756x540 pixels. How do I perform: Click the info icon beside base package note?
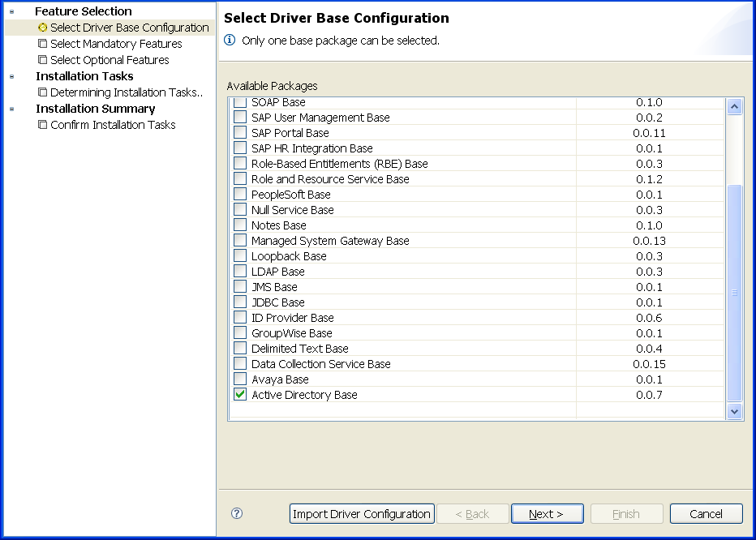coord(230,40)
